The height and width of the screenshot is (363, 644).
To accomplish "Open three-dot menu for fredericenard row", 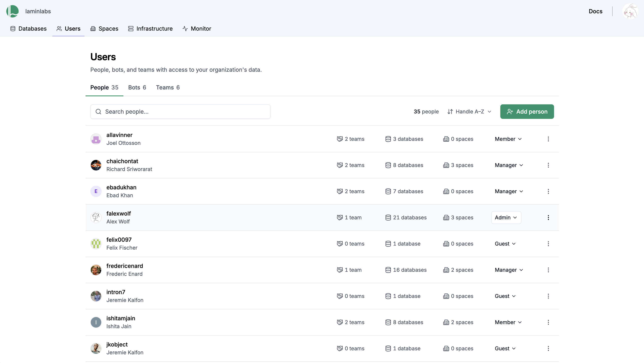I will 548,270.
